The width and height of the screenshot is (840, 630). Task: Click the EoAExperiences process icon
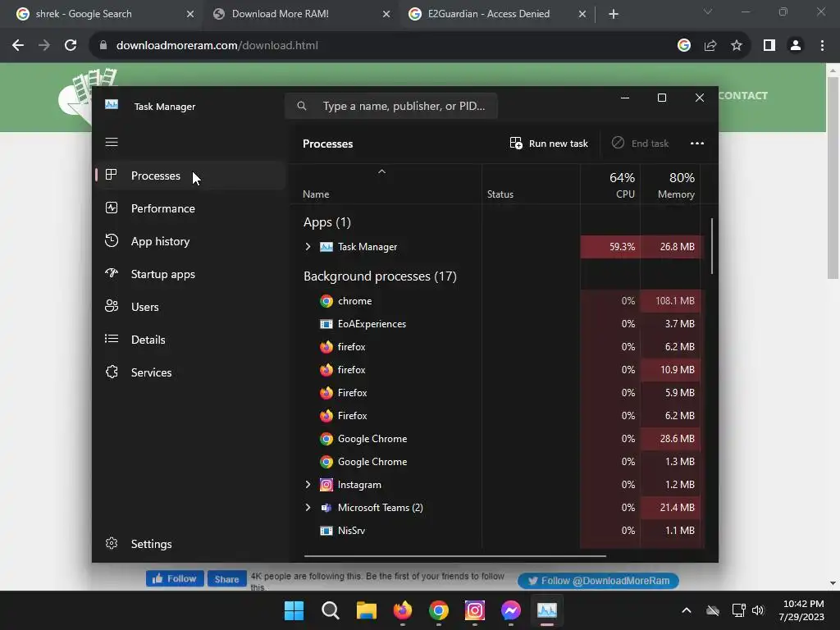pos(326,324)
